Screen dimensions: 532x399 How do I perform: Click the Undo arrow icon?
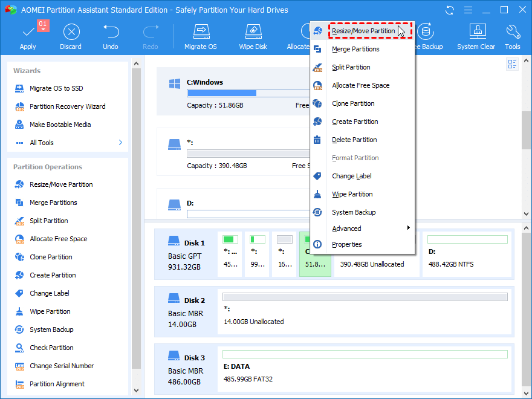click(111, 31)
